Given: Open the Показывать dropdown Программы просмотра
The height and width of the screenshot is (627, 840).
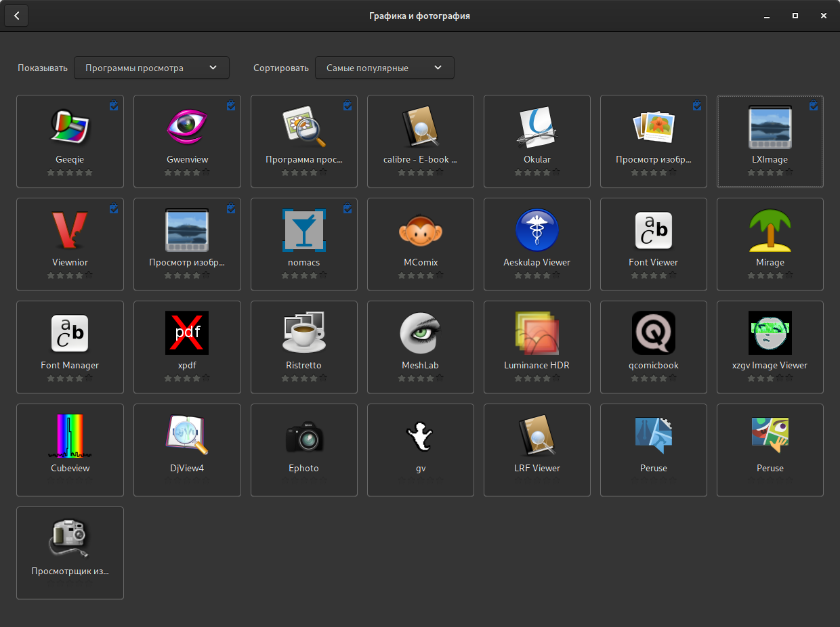Looking at the screenshot, I should [152, 68].
